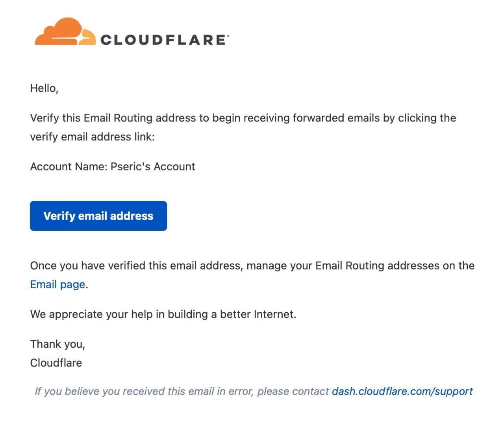Click the Thank you signature text
Viewport: 504px width, 424px height.
click(x=57, y=344)
